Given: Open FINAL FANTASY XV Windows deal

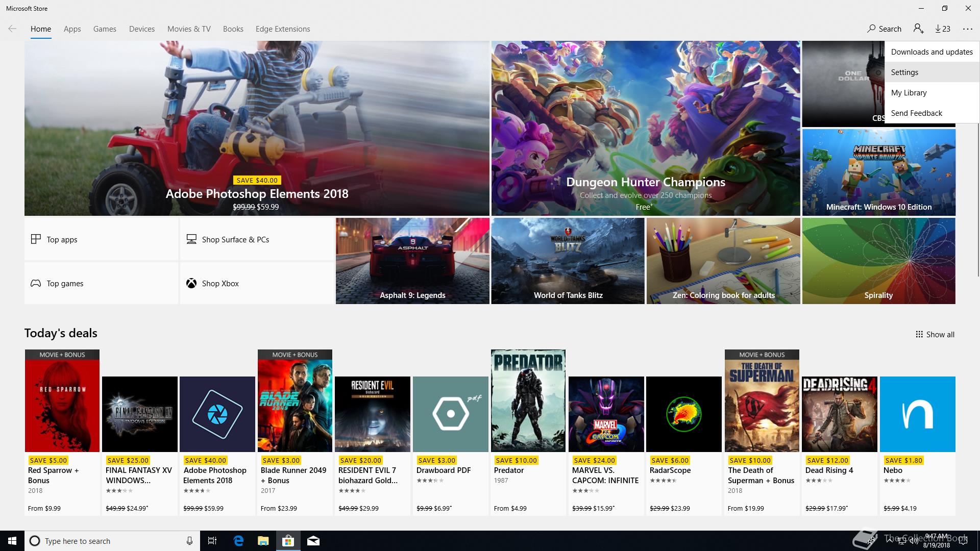Looking at the screenshot, I should [x=140, y=445].
